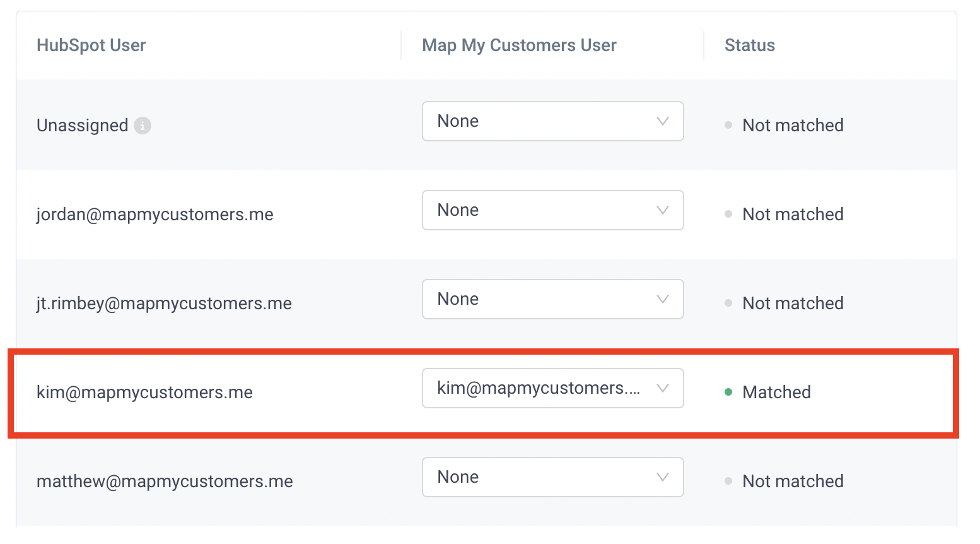Click the info icon next to Unassigned
This screenshot has width=980, height=544.
(143, 126)
